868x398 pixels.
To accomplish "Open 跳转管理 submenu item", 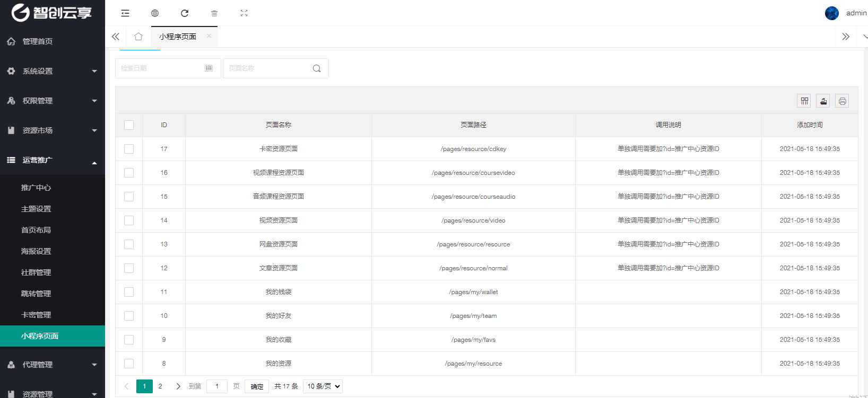I will pyautogui.click(x=53, y=294).
